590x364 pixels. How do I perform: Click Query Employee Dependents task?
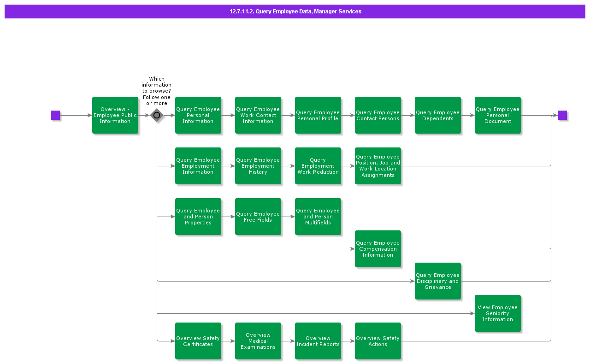[x=438, y=115]
